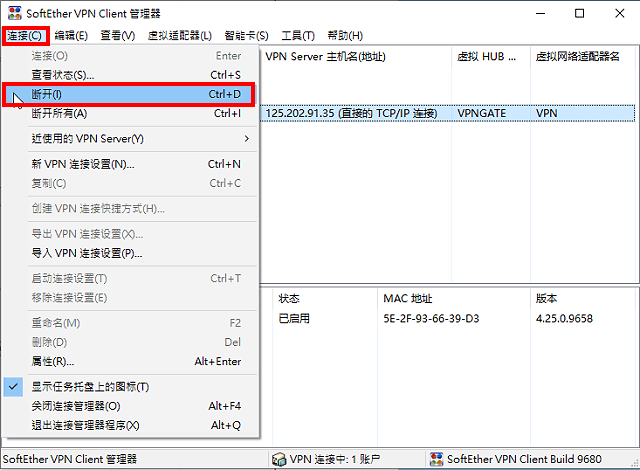The height and width of the screenshot is (470, 640).
Task: Maximize the SoftEther VPN Client window
Action: coord(580,13)
